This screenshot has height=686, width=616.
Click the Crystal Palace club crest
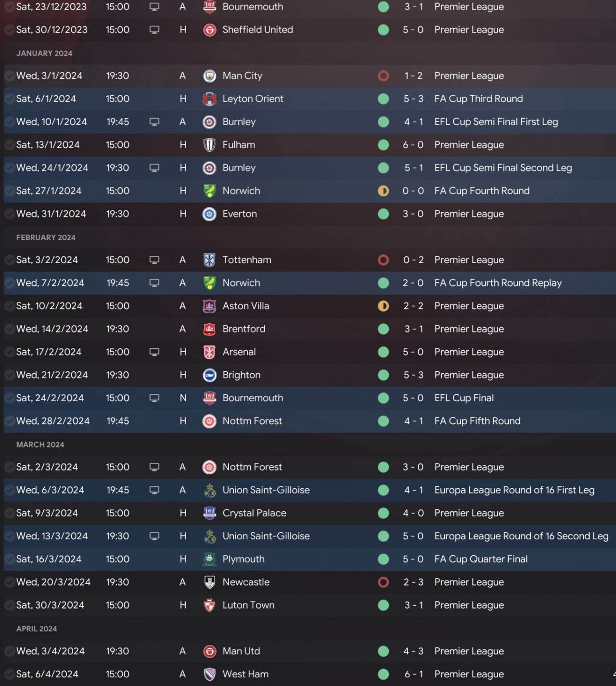click(x=209, y=513)
